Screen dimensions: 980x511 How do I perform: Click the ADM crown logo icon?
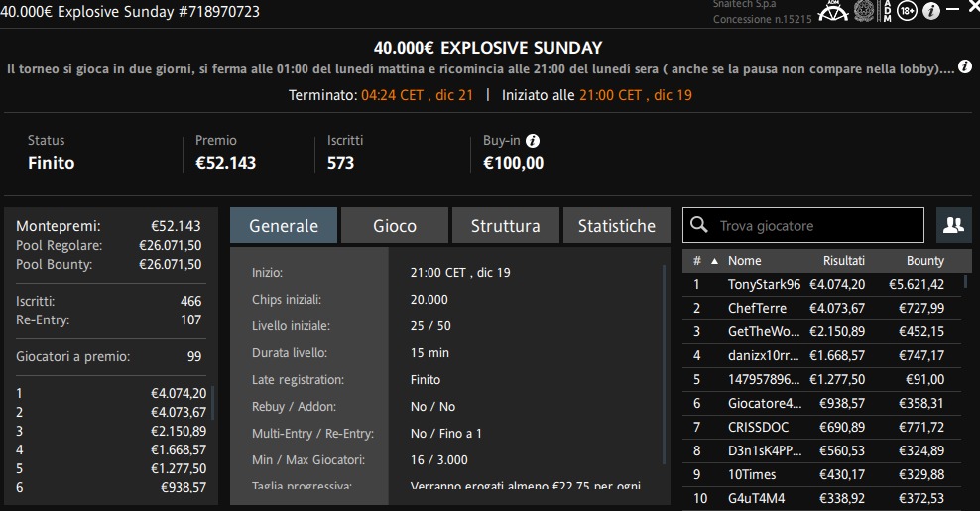833,11
